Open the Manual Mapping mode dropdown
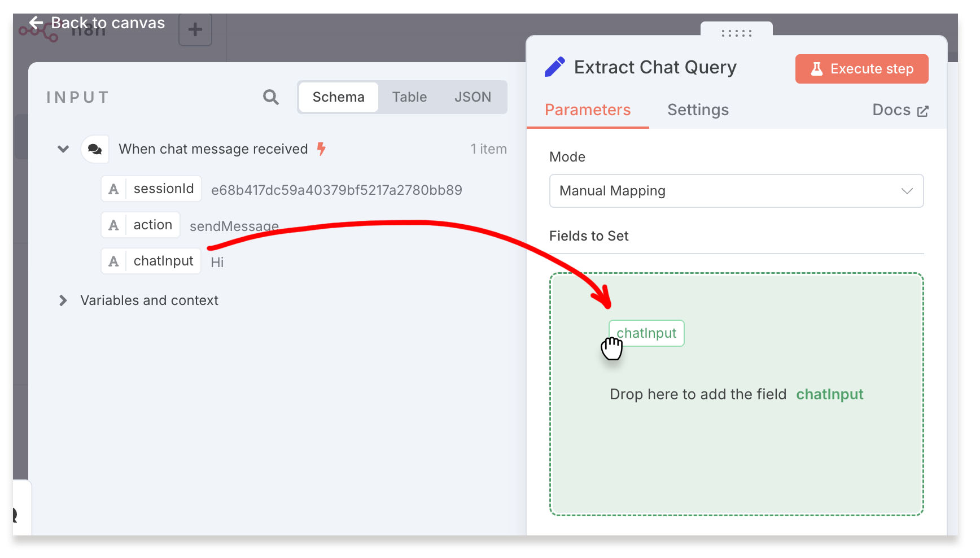Image resolution: width=980 pixels, height=558 pixels. [x=736, y=191]
